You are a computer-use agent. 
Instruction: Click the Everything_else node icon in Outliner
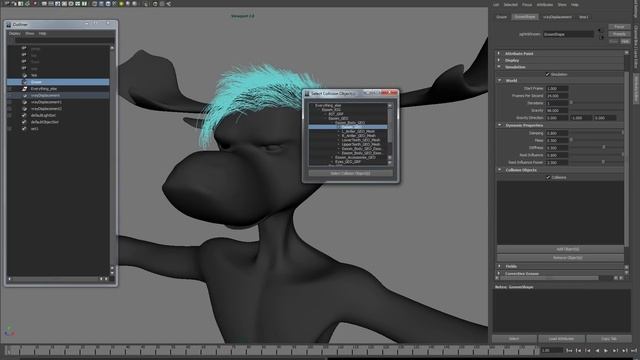[24, 89]
